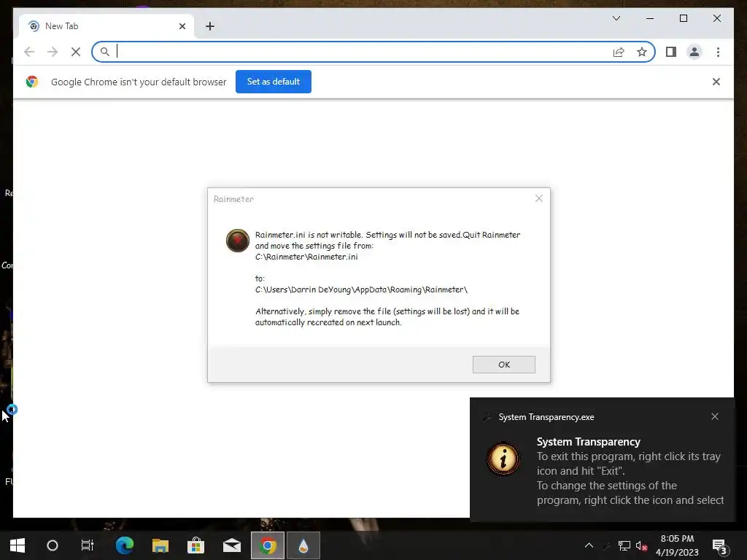The width and height of the screenshot is (747, 560).
Task: Click Chrome logo in the info bar
Action: [32, 82]
